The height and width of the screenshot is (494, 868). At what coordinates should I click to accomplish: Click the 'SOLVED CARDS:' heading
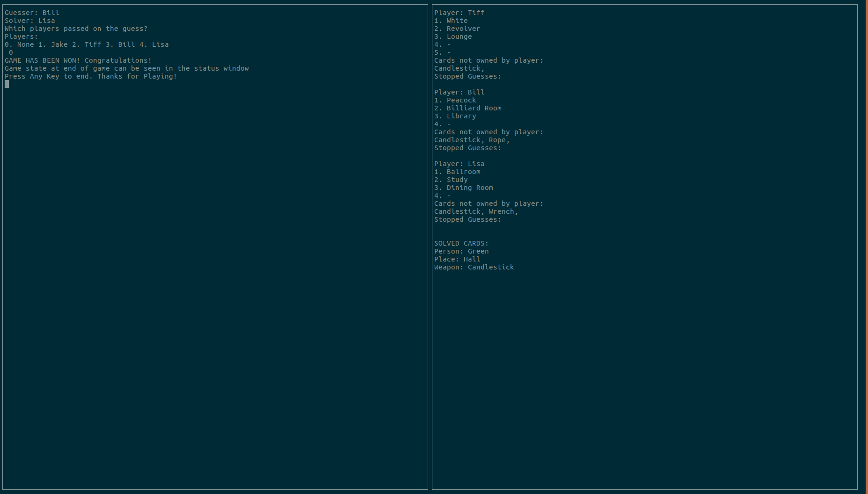point(461,243)
